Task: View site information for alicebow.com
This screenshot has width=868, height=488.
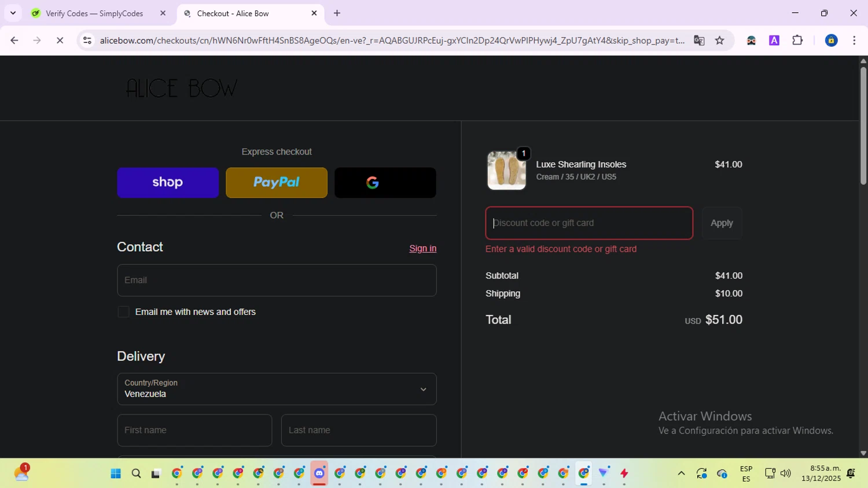Action: click(87, 41)
